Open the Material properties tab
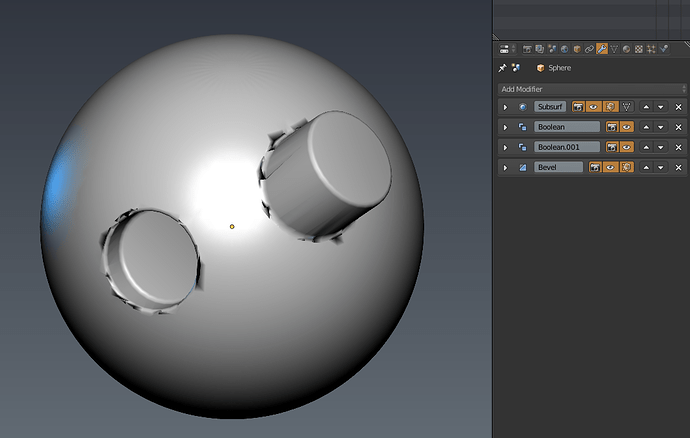This screenshot has width=690, height=438. (626, 49)
